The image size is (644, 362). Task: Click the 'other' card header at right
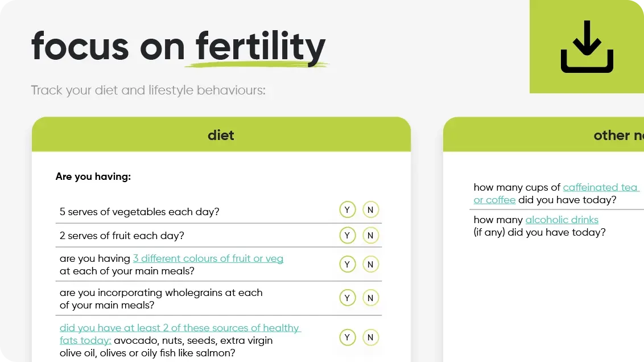[x=618, y=135]
